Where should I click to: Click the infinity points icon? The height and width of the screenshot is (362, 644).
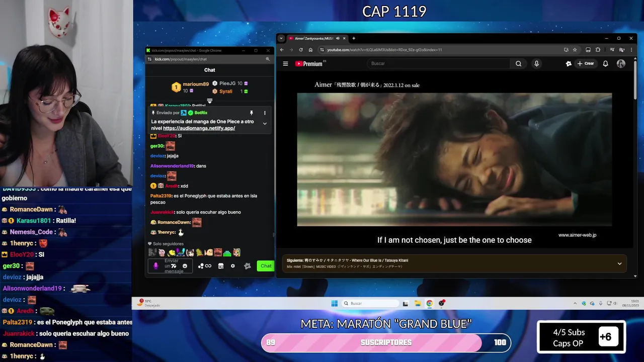[208, 266]
